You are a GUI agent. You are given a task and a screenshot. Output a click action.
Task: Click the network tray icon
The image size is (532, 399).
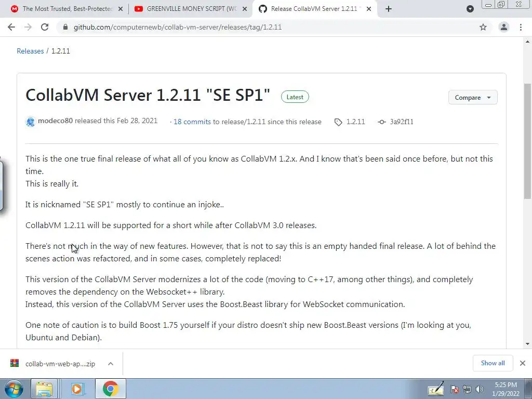coord(467,389)
